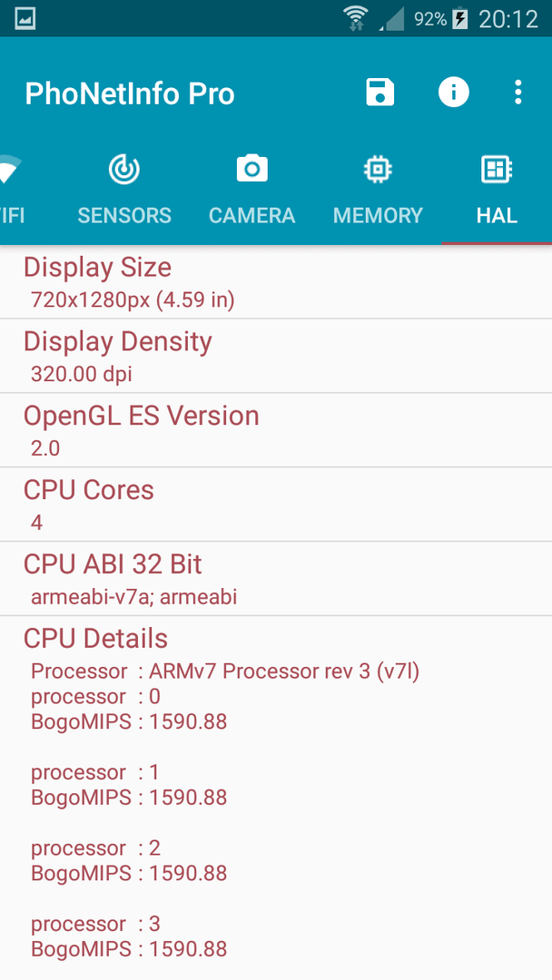Tap the CPU Cores entry
552x980 pixels.
click(276, 505)
